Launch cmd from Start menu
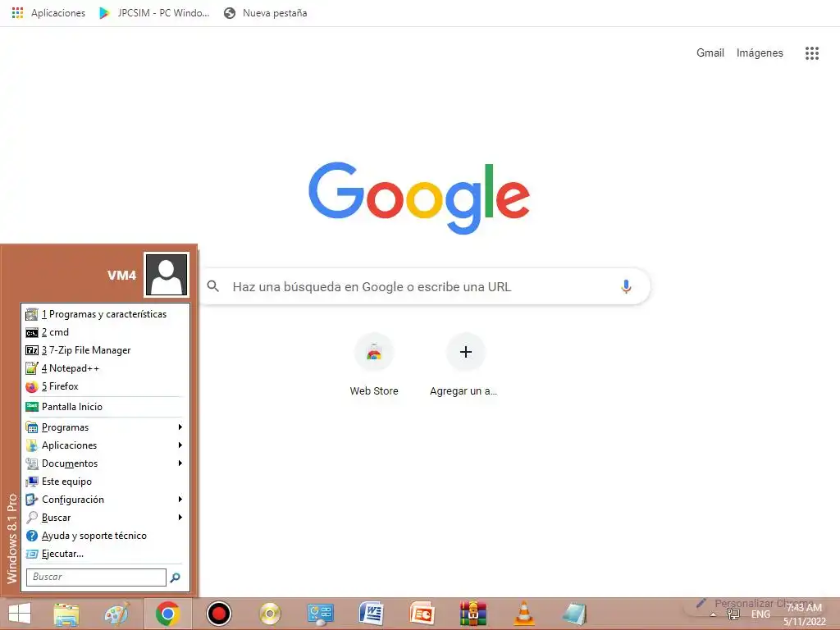The width and height of the screenshot is (840, 630). (x=105, y=332)
